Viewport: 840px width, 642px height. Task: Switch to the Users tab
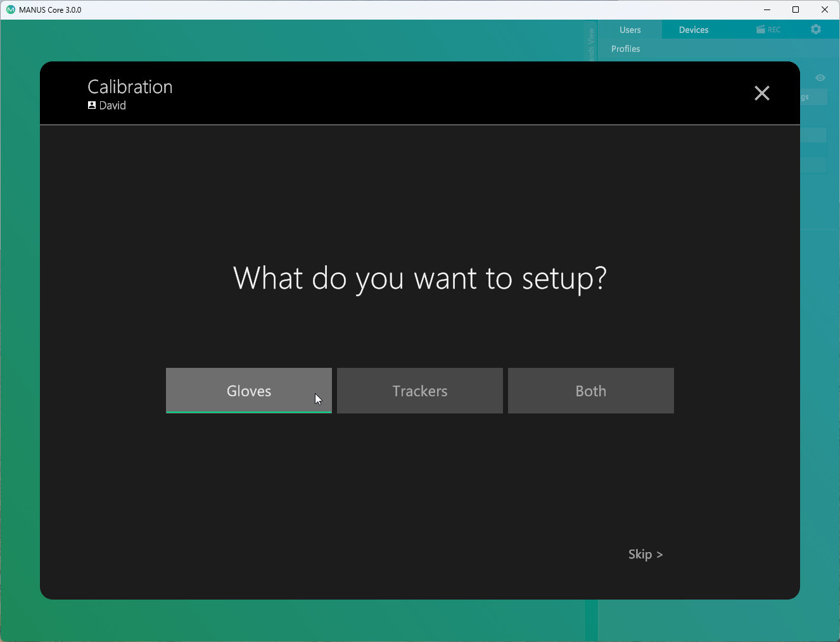coord(630,30)
